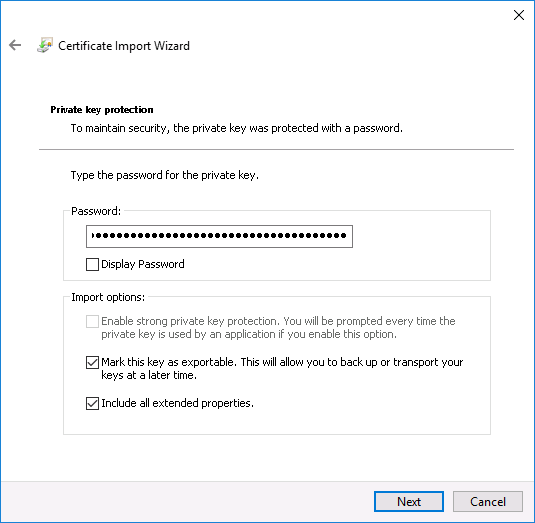Viewport: 535px width, 523px height.
Task: Click the 'Enable strong private key protection' label text
Action: (x=278, y=328)
